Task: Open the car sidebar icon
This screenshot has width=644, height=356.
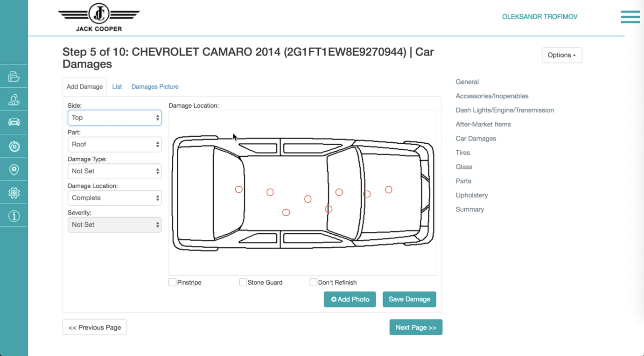Action: (14, 122)
